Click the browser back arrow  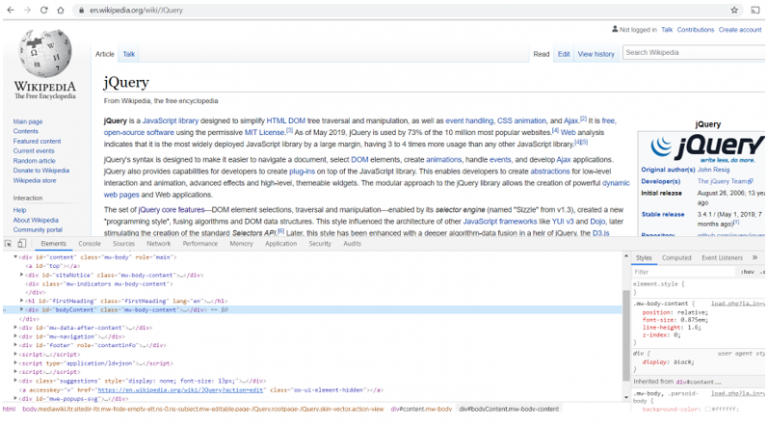pyautogui.click(x=10, y=10)
